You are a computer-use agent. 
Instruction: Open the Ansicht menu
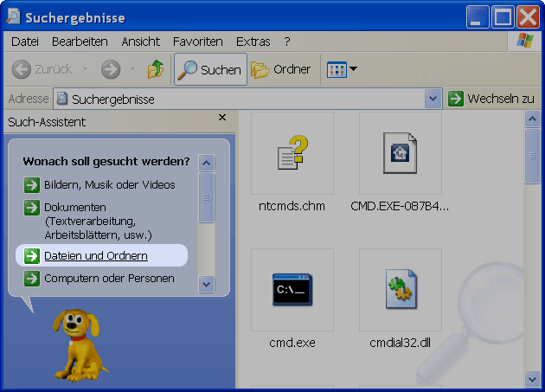tap(140, 42)
